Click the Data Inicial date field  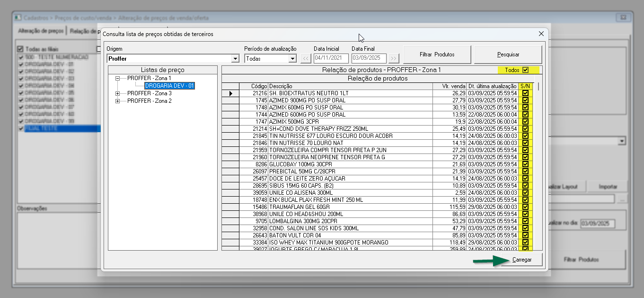point(331,59)
